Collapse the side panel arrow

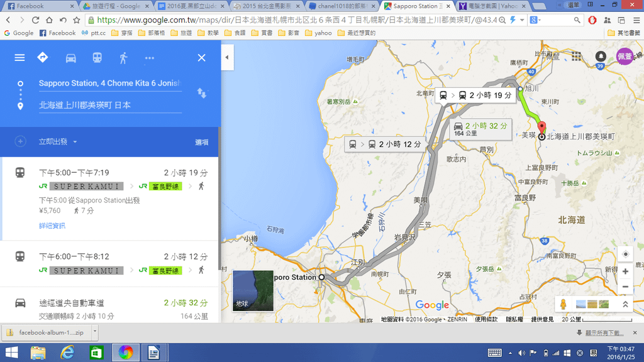pyautogui.click(x=227, y=57)
